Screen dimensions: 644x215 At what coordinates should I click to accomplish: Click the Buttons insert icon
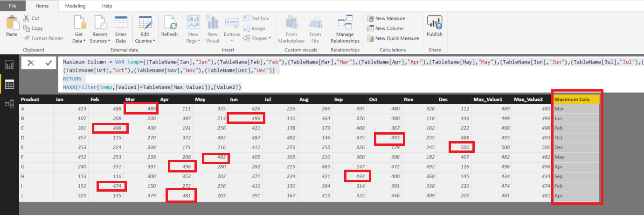[232, 22]
